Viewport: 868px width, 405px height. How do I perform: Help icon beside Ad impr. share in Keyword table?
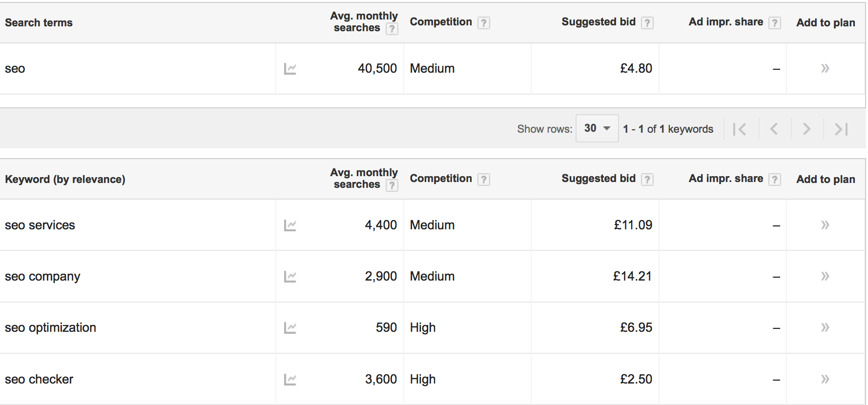coord(774,180)
